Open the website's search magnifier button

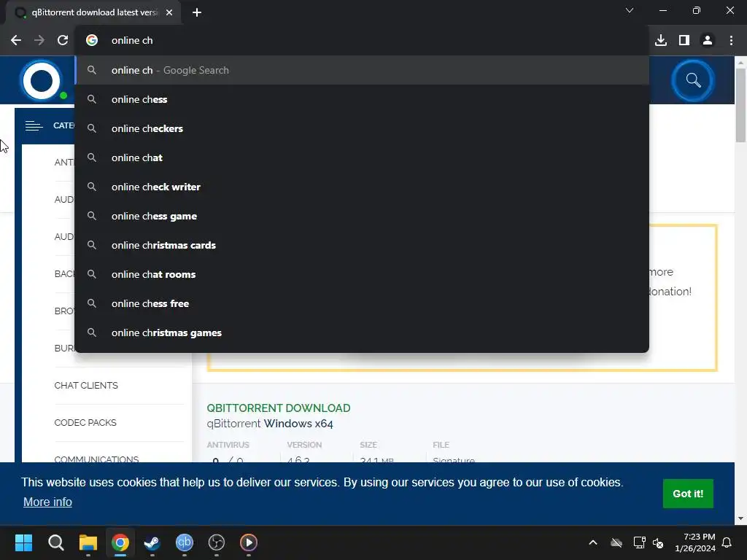693,80
